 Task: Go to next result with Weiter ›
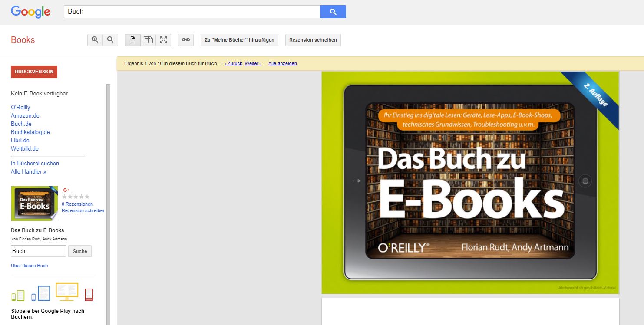pos(253,63)
